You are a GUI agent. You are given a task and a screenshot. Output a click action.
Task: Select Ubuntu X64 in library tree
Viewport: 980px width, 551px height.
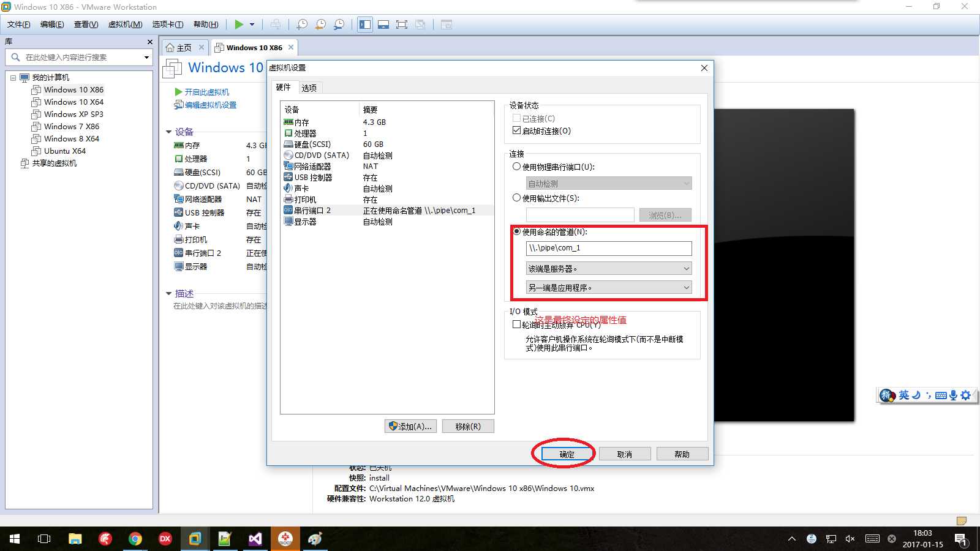[x=65, y=151]
